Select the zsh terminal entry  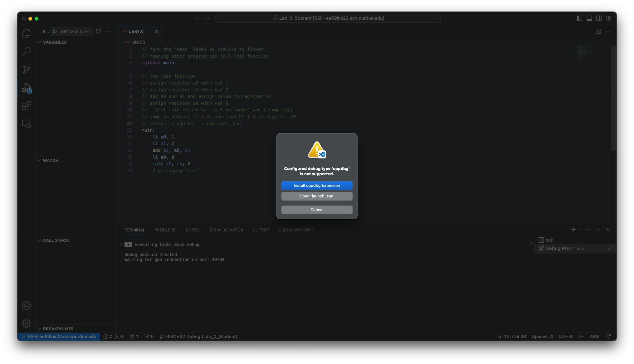click(x=575, y=240)
